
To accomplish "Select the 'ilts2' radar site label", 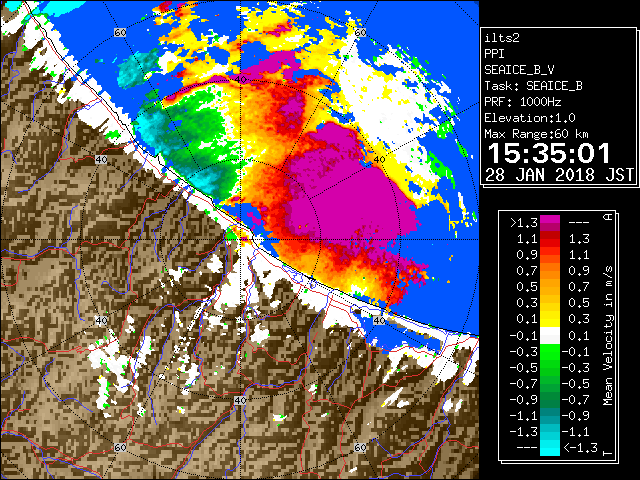I will (x=502, y=38).
